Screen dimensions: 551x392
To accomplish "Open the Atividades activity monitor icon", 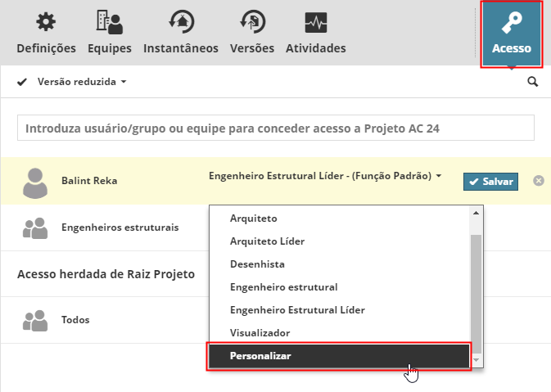I will (315, 23).
